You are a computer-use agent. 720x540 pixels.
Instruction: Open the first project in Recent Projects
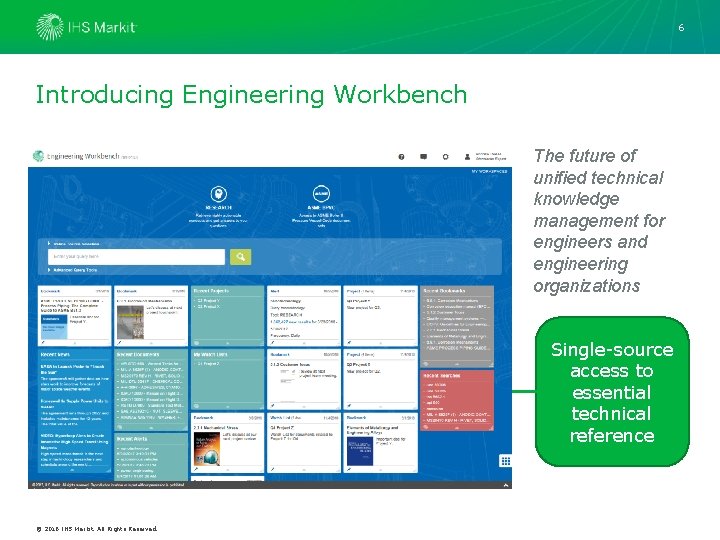pyautogui.click(x=208, y=301)
